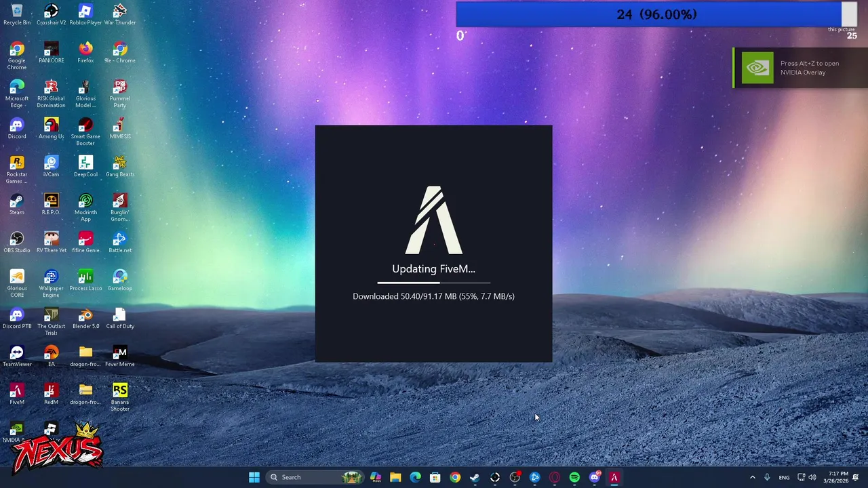
Task: Open Burglin' Gnomes desktop shortcut
Action: click(120, 207)
